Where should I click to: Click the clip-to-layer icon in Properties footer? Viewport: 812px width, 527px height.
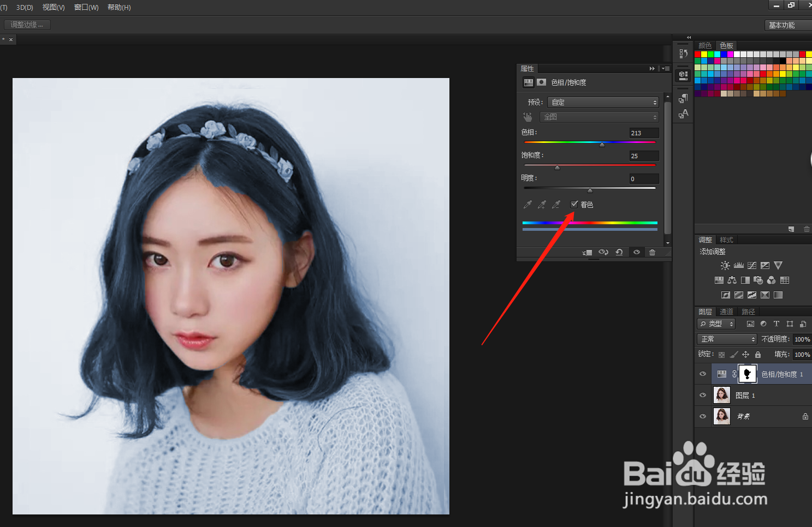pyautogui.click(x=588, y=253)
